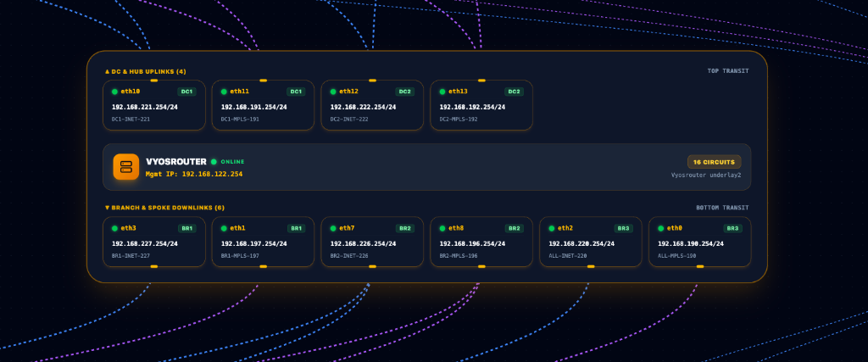Click the DC1 tag on eth11
Screen dimensions: 868x362
pos(296,92)
